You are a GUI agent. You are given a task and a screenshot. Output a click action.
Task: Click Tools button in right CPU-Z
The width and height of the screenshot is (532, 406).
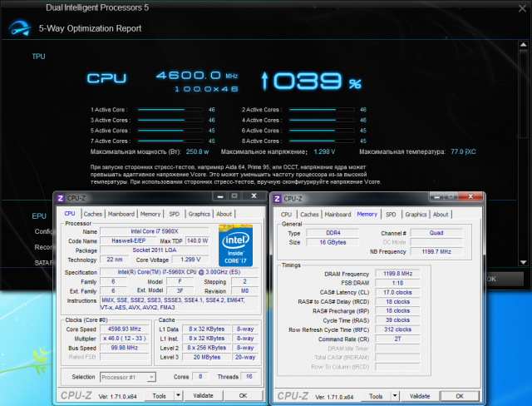click(376, 396)
